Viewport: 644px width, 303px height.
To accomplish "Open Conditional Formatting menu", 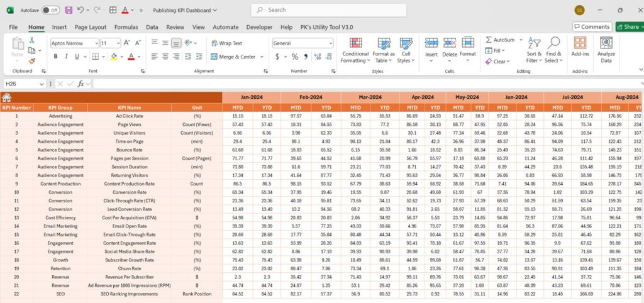I will [355, 50].
